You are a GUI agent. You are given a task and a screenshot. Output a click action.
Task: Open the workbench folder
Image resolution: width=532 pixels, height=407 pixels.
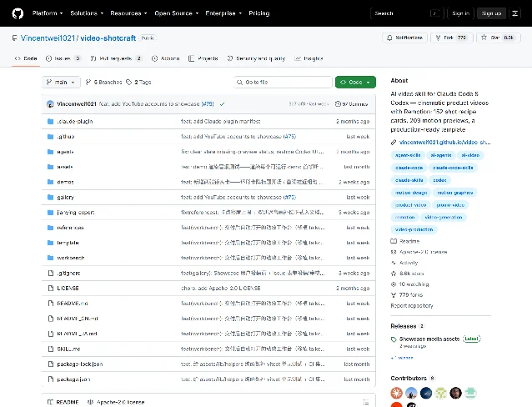[x=71, y=258]
